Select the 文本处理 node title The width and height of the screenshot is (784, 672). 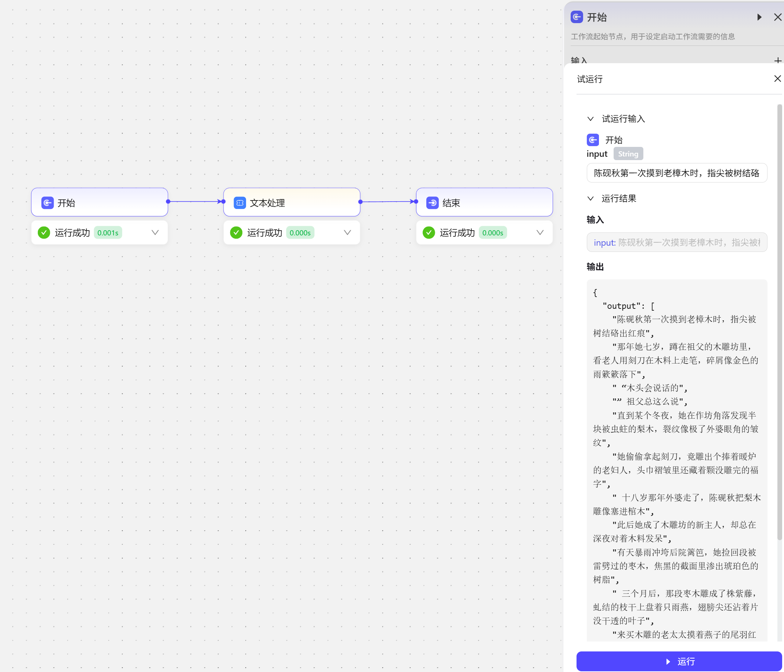coord(267,203)
